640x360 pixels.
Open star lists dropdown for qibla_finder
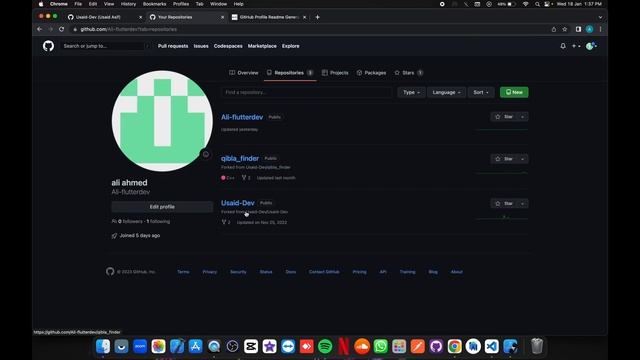click(523, 159)
